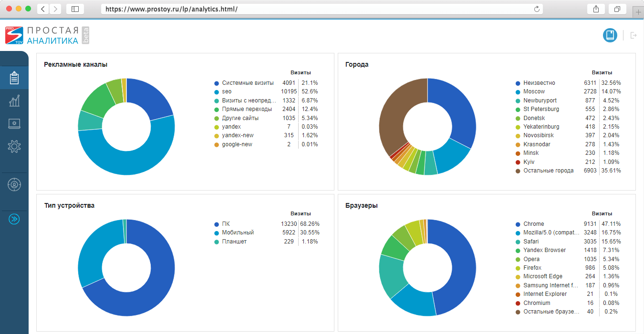Image resolution: width=644 pixels, height=334 pixels.
Task: Open a new tab with plus button
Action: tap(638, 12)
